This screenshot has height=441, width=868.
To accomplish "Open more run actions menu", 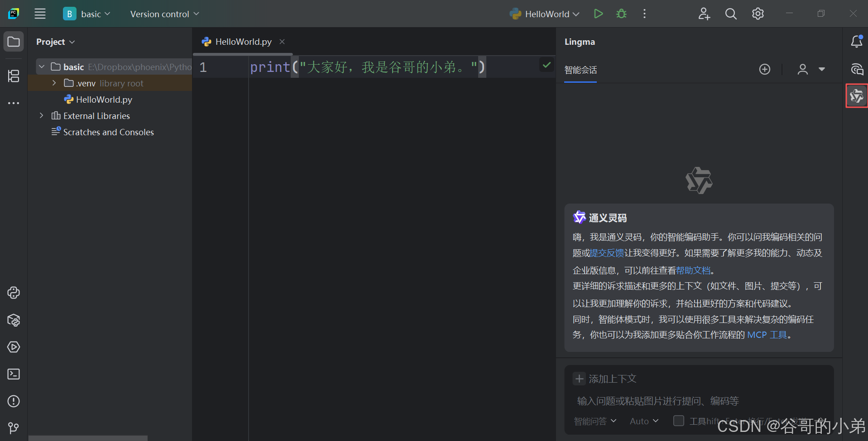I will [644, 14].
